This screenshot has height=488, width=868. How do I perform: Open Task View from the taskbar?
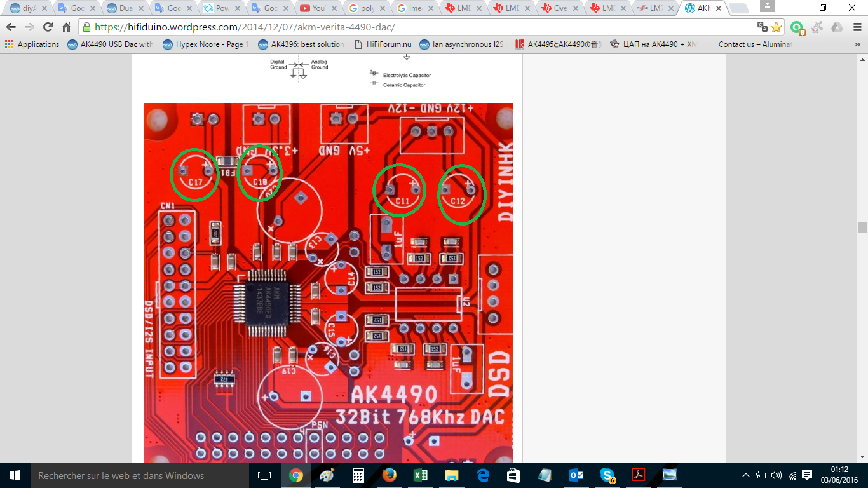(x=264, y=475)
